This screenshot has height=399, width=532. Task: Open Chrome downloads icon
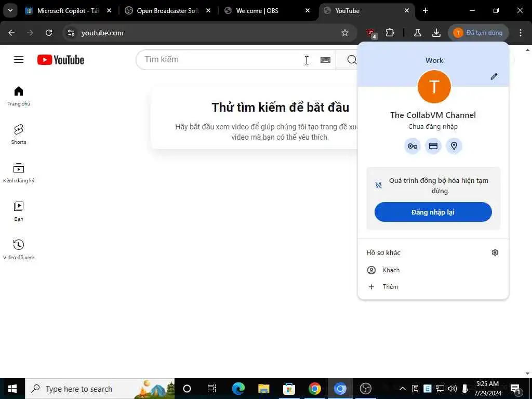click(x=436, y=33)
